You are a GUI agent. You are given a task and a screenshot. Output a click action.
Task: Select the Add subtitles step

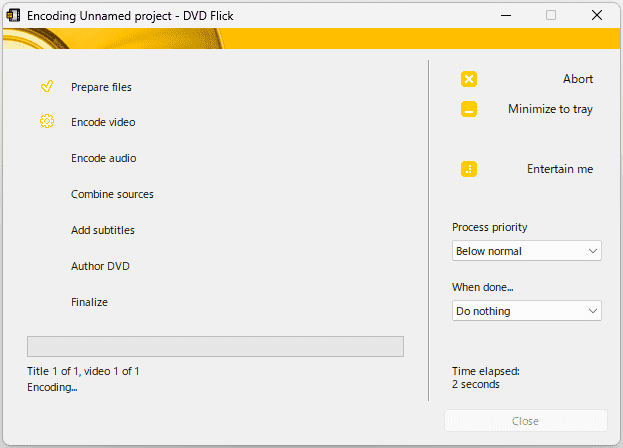click(103, 230)
